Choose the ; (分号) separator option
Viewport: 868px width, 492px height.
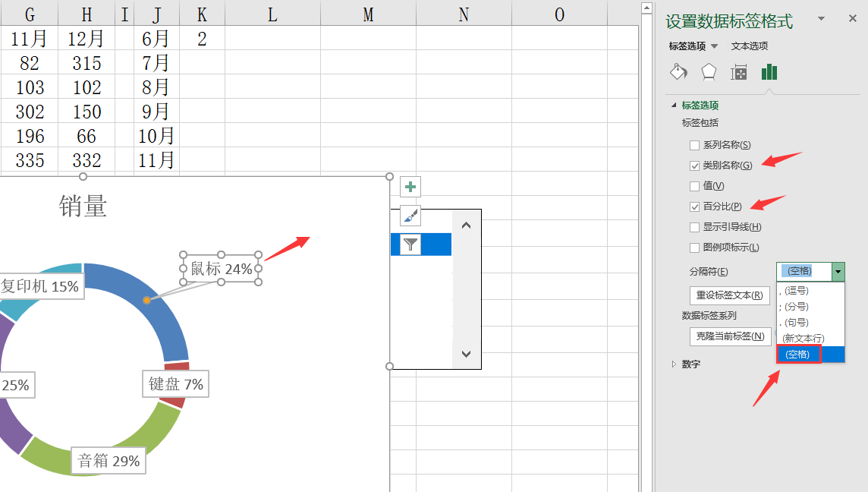(x=811, y=307)
